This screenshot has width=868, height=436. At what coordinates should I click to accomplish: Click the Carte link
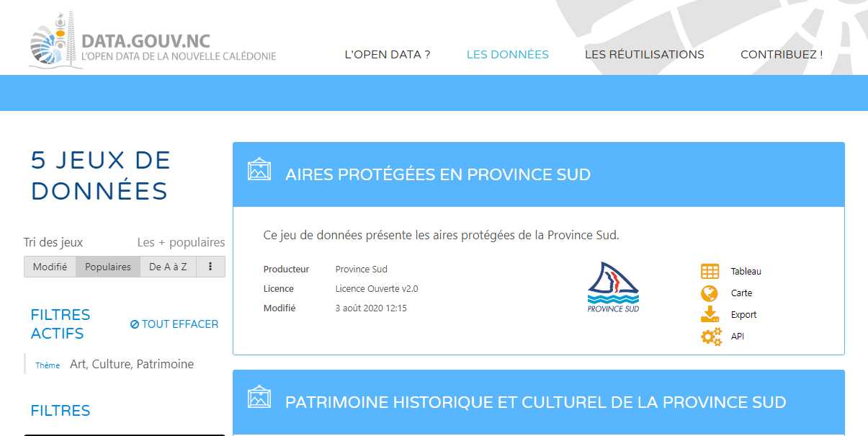pyautogui.click(x=741, y=293)
